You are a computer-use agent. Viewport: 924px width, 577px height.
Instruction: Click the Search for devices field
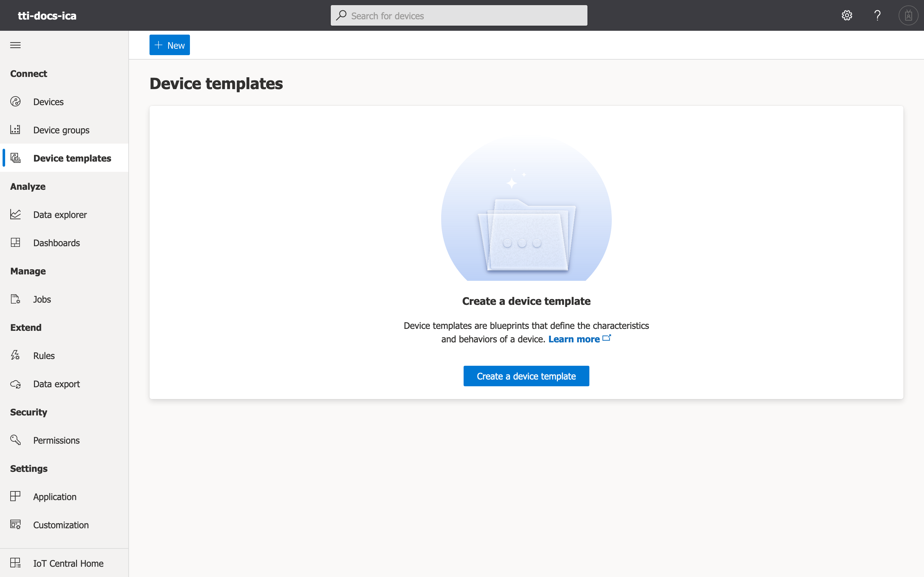(x=462, y=15)
